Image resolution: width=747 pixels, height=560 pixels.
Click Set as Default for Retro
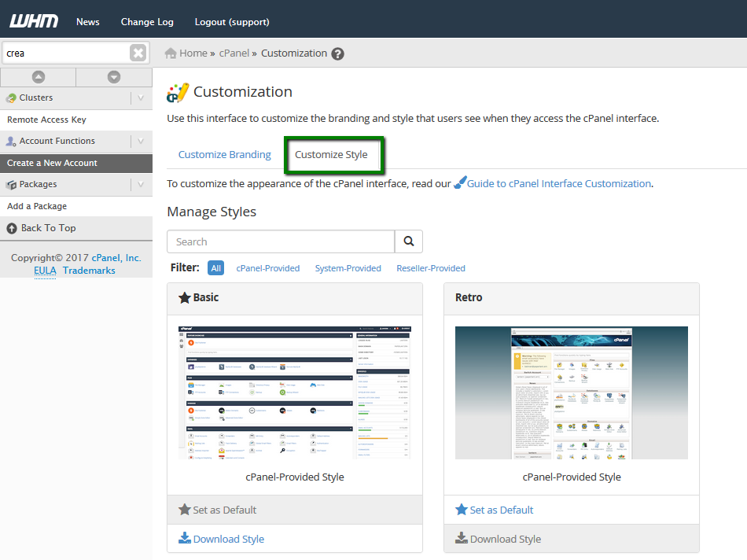click(x=501, y=510)
